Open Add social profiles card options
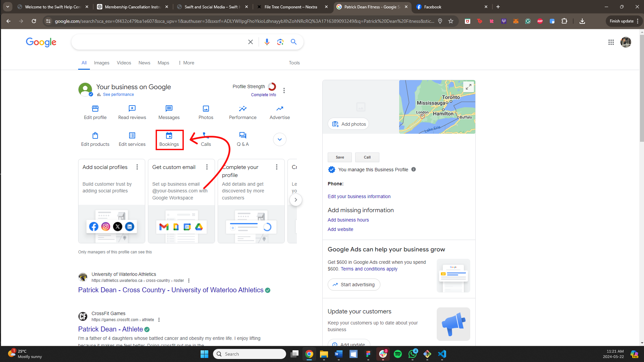Viewport: 644px width, 362px height. click(137, 167)
